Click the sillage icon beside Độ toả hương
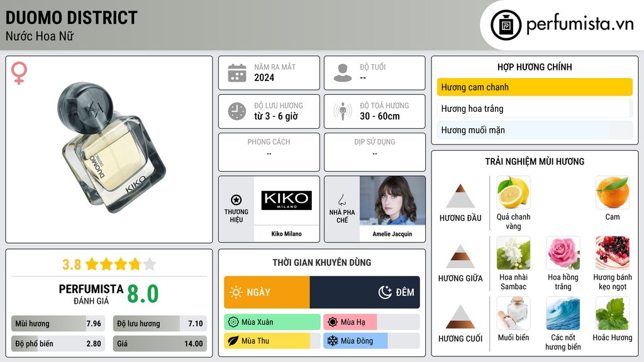 coord(343,111)
